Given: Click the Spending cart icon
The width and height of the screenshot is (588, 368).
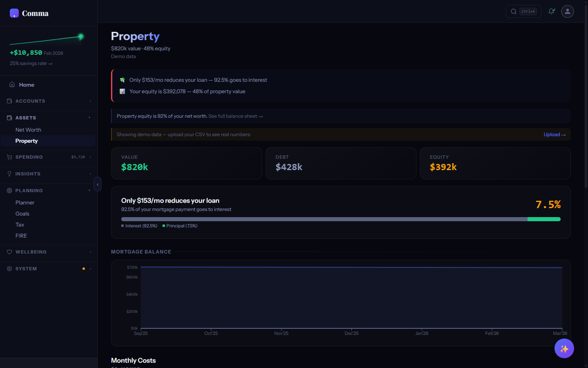Looking at the screenshot, I should click(9, 157).
